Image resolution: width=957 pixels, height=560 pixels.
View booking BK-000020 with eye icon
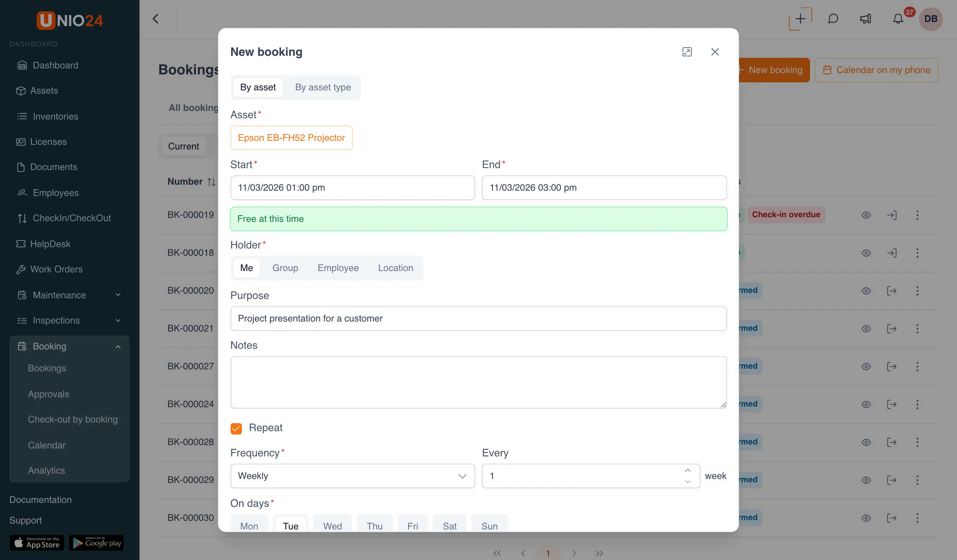[x=866, y=291]
